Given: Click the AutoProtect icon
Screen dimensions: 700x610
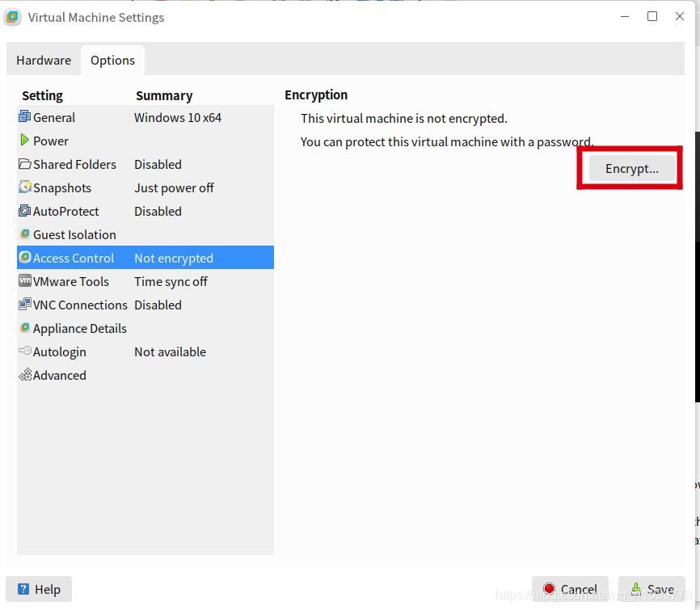Looking at the screenshot, I should 24,211.
